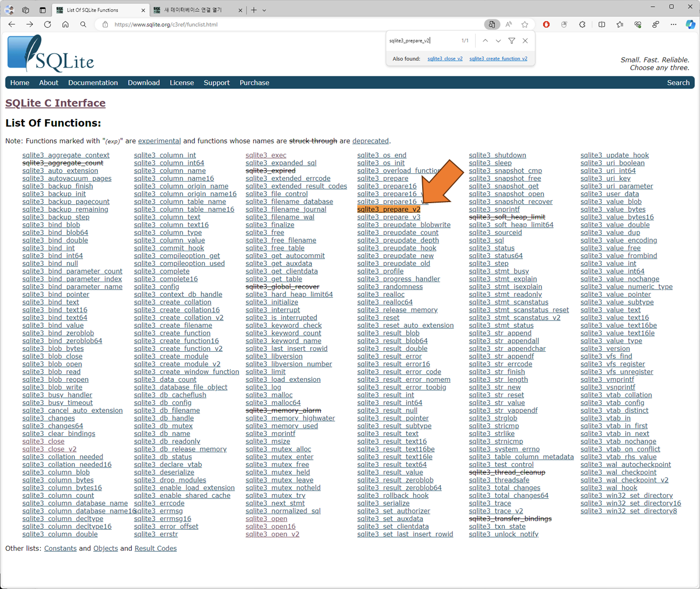Click the find on page icon in the address bar
Viewport: 700px width, 589px height.
(491, 25)
